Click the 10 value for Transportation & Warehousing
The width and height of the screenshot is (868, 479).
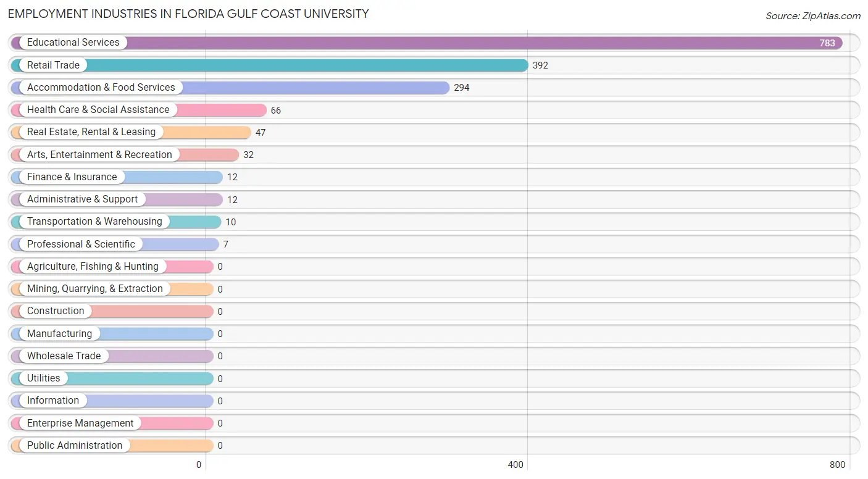[231, 222]
